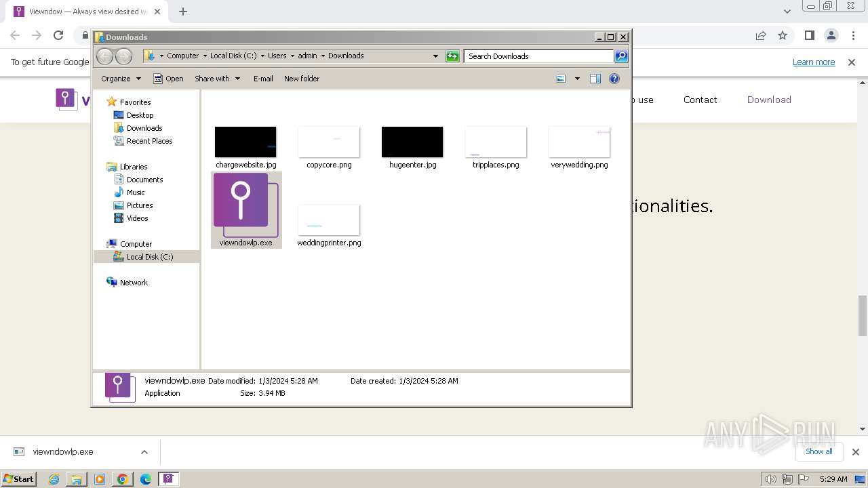Launch Internet Explorer from taskbar
This screenshot has width=868, height=488.
click(54, 479)
